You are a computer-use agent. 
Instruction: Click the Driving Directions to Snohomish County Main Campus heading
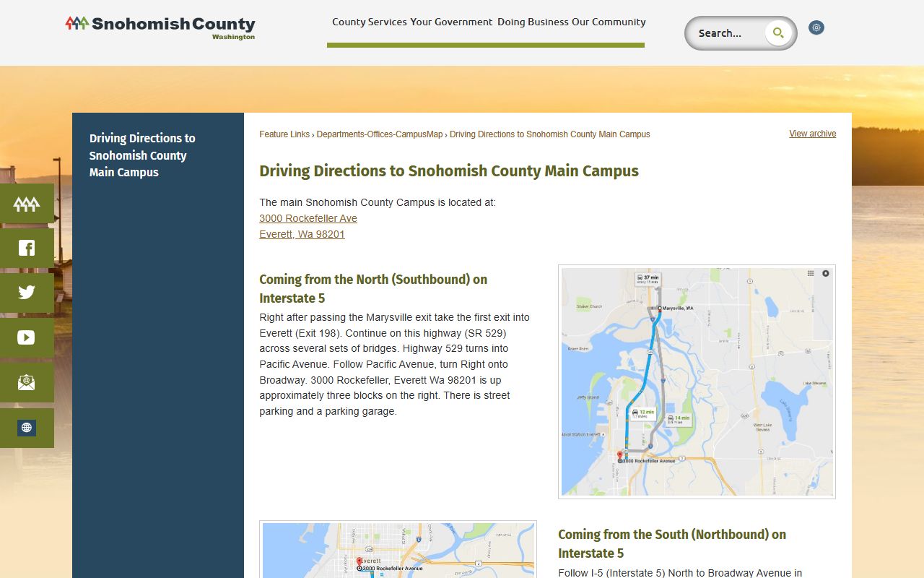(449, 171)
